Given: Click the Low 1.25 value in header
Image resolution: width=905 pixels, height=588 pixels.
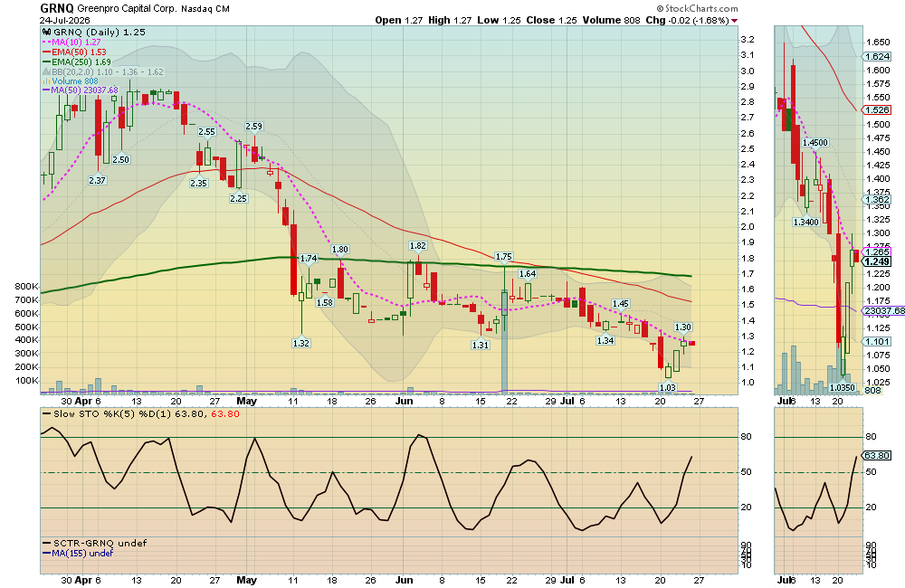Looking at the screenshot, I should pos(499,20).
